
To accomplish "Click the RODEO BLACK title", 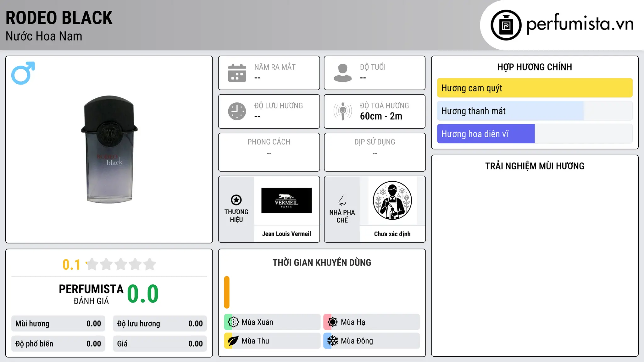I will (59, 18).
